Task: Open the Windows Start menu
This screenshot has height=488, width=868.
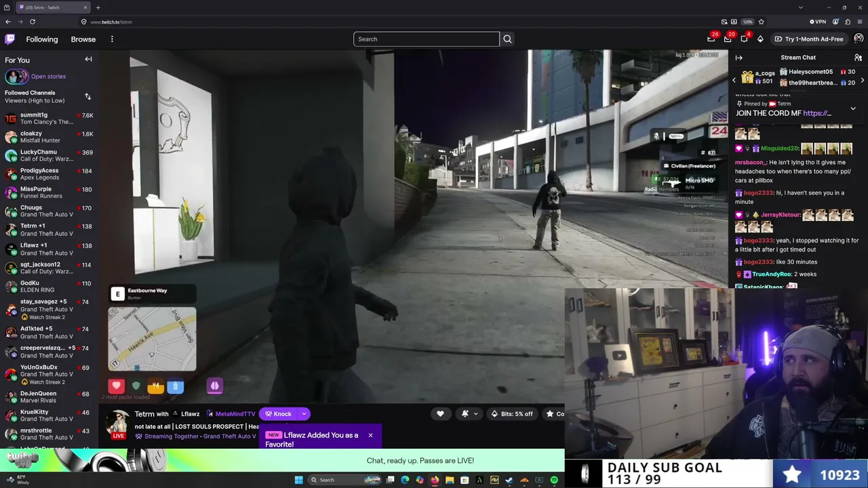Action: point(298,480)
